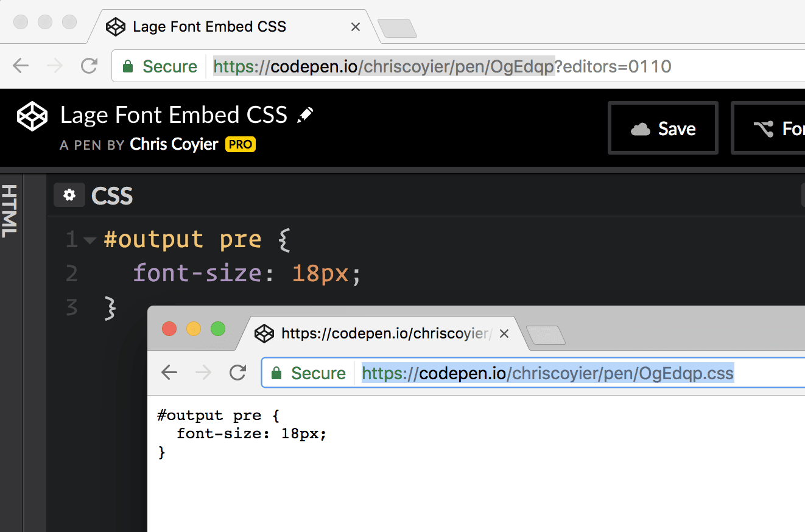Click the green zoom button of the front window
Screen dimensions: 805x532
pyautogui.click(x=218, y=329)
